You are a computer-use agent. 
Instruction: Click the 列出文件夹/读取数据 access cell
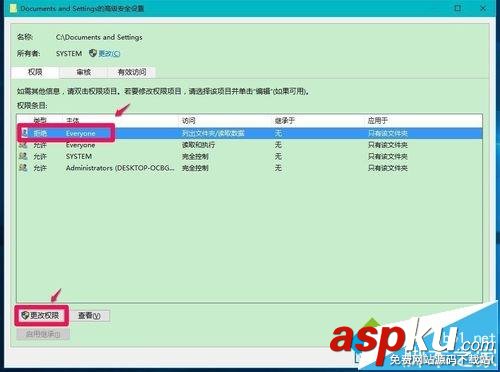(213, 133)
